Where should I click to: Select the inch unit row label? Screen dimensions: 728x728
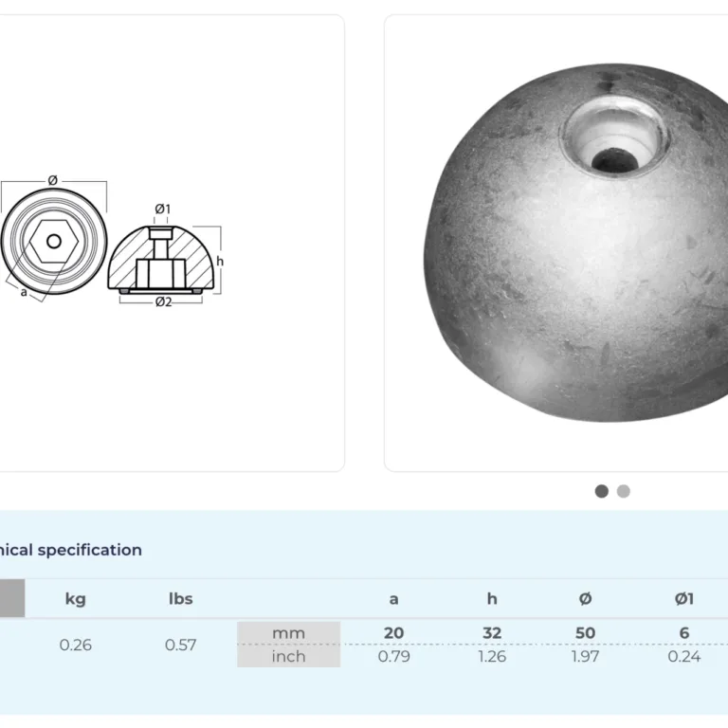point(288,656)
